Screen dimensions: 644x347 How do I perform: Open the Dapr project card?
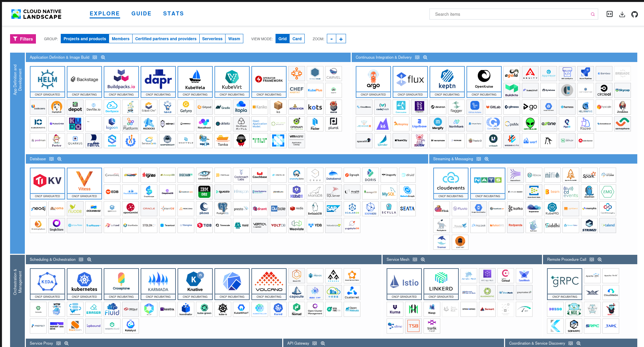(158, 82)
